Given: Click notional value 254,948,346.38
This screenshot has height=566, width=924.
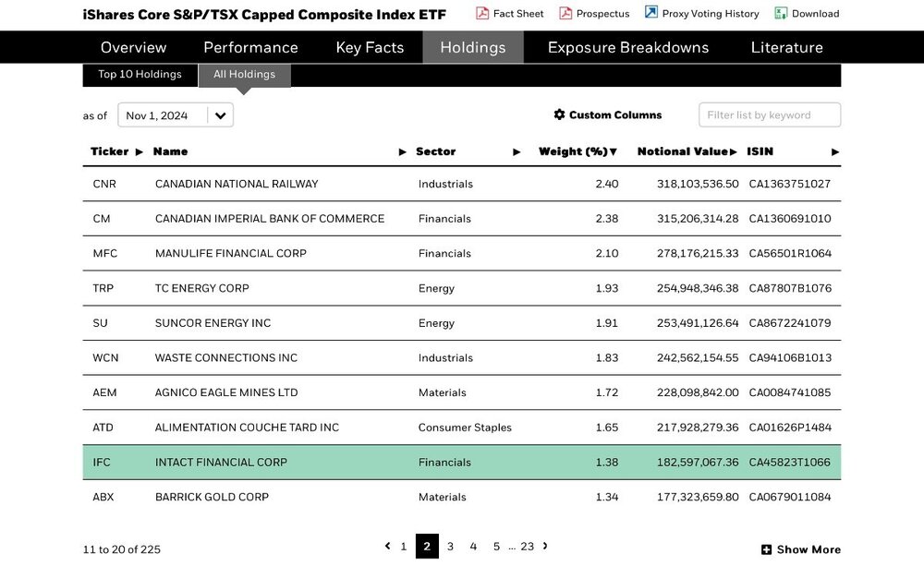Looking at the screenshot, I should point(698,288).
